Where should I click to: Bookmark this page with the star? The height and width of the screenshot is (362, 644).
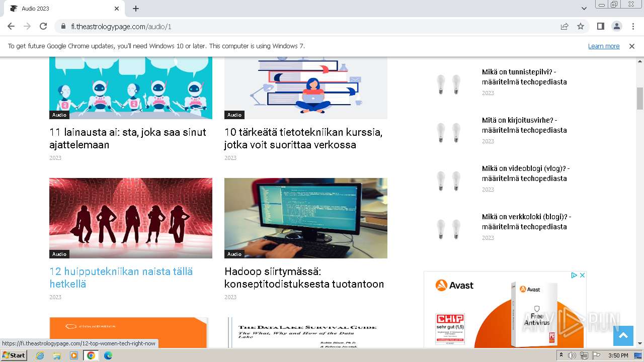[581, 26]
